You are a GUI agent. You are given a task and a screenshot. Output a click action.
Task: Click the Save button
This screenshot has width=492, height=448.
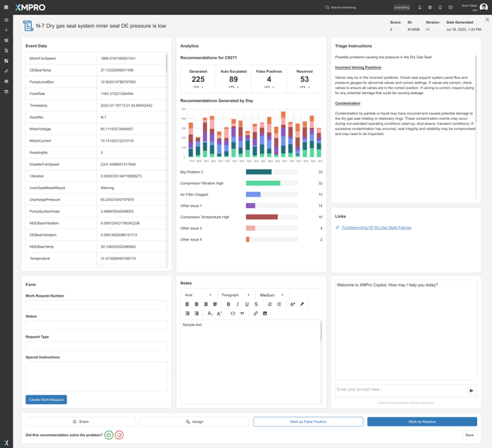pyautogui.click(x=469, y=435)
